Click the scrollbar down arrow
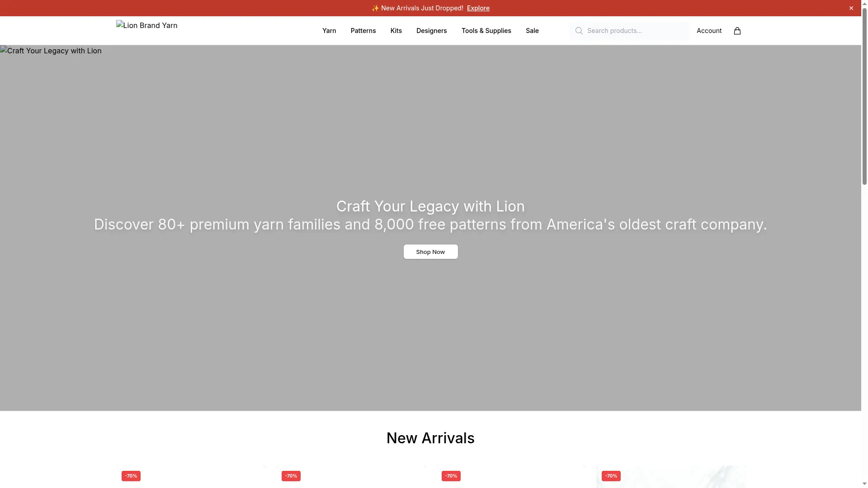This screenshot has height=488, width=868. pos(864,484)
